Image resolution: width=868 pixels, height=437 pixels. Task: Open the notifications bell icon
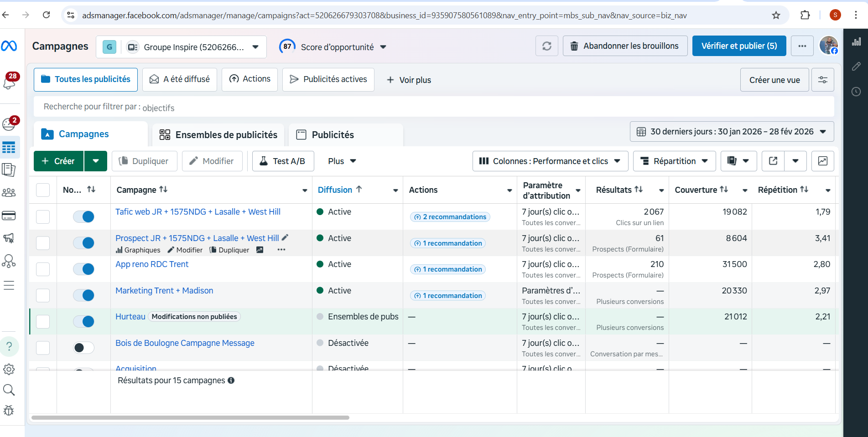9,82
